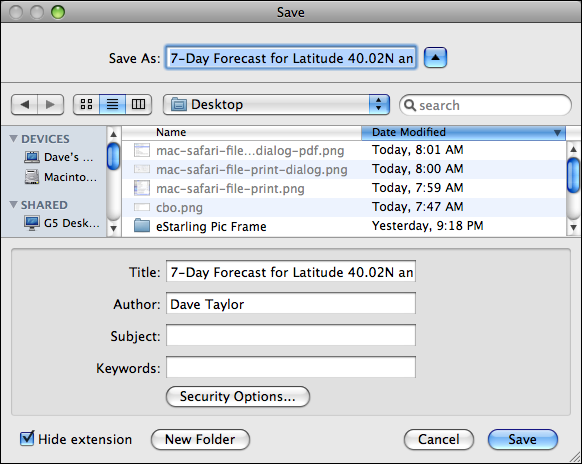Click the green zoom window button
The image size is (582, 464).
tap(58, 12)
